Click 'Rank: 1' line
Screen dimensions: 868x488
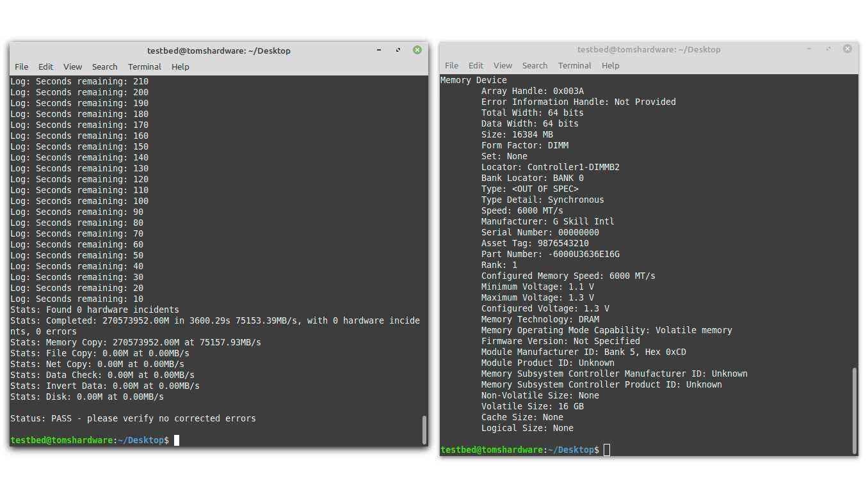[499, 265]
